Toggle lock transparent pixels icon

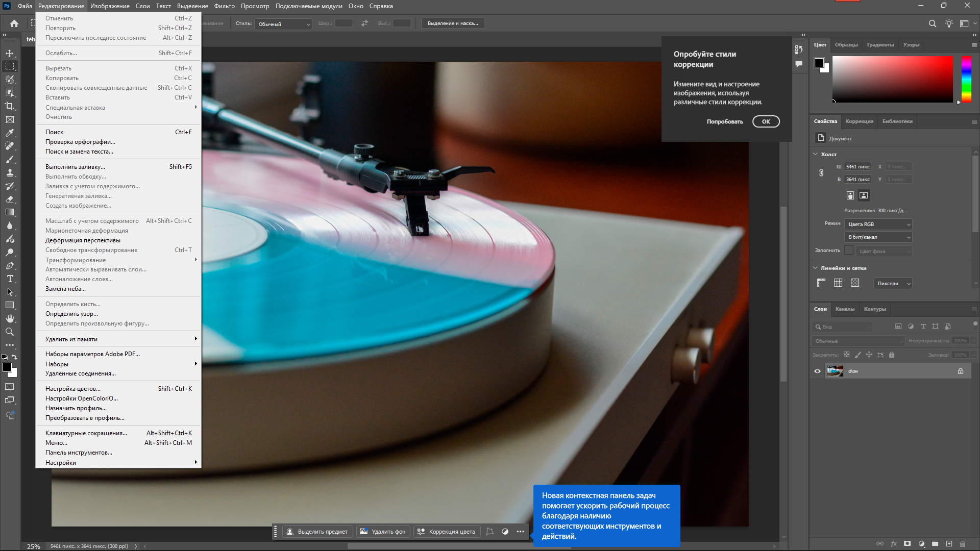(x=846, y=355)
